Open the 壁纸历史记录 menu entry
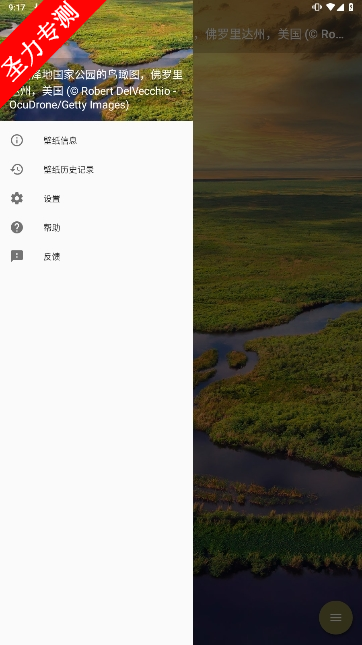Image resolution: width=362 pixels, height=645 pixels. pos(96,169)
